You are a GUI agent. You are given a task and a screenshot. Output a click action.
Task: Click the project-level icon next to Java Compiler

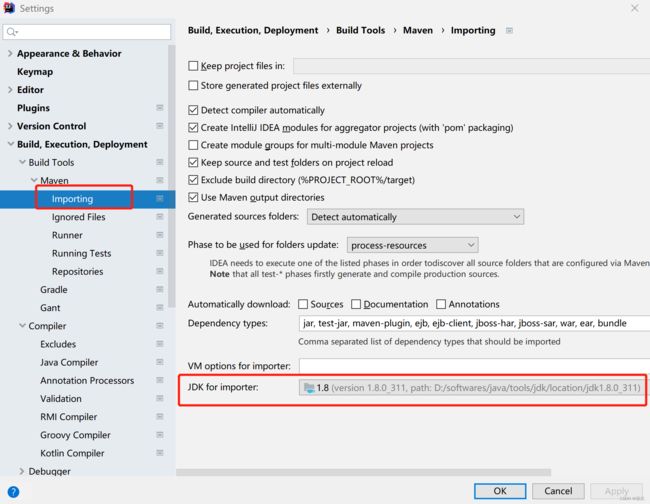(x=160, y=362)
